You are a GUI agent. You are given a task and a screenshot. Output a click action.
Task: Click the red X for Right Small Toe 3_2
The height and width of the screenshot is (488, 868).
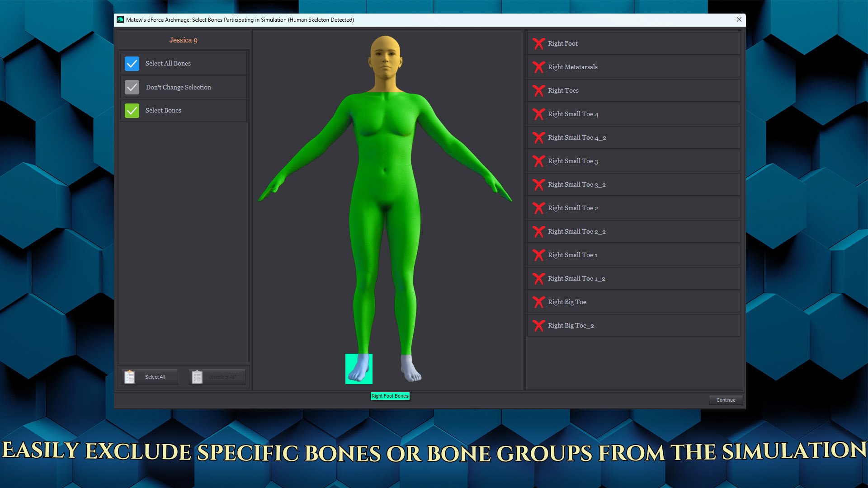538,184
